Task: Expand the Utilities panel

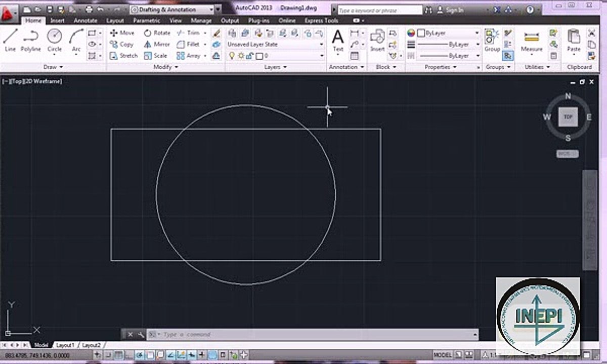Action: click(537, 67)
